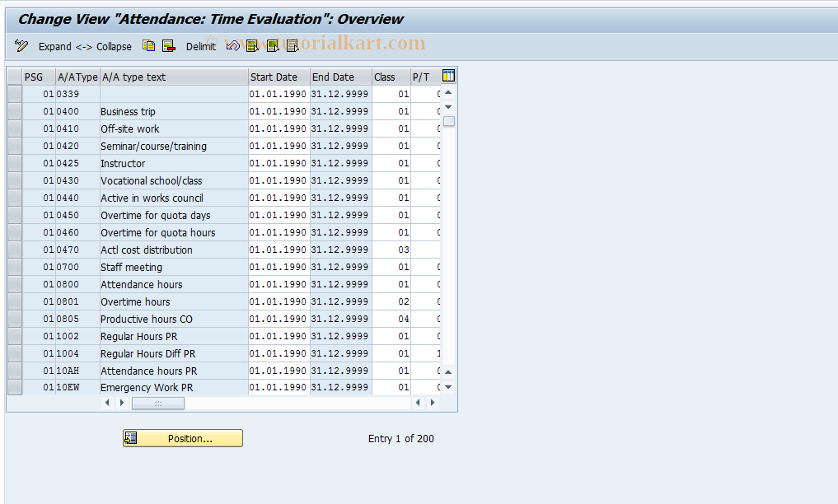Screen dimensions: 838x504
Task: Click the empty type text cell of 0339
Action: [x=174, y=94]
